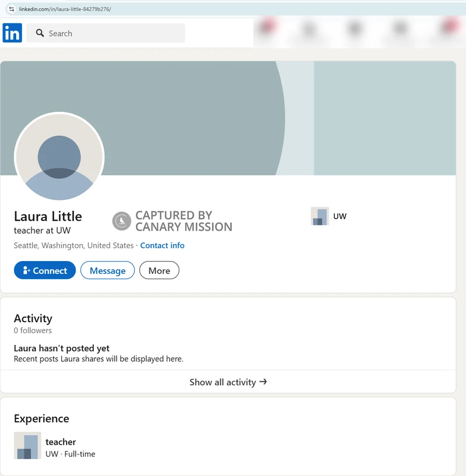Select the linkedin.com URL in address bar
Image resolution: width=466 pixels, height=476 pixels.
(65, 9)
